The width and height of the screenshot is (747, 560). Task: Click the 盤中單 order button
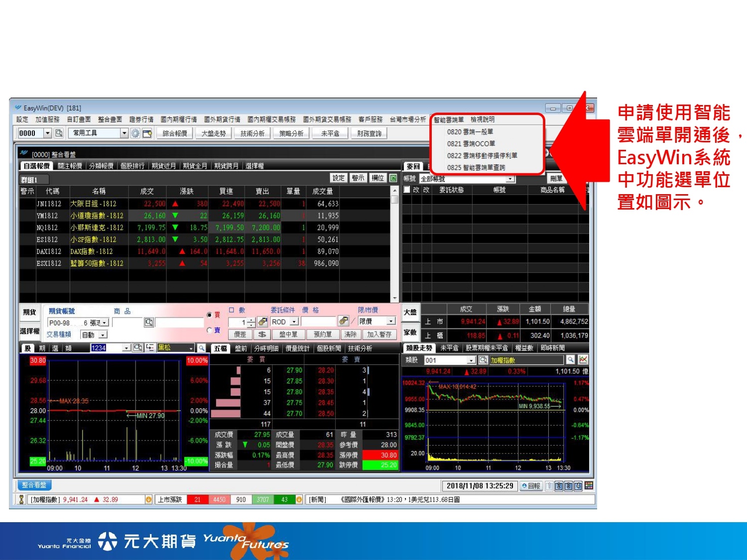pos(288,335)
